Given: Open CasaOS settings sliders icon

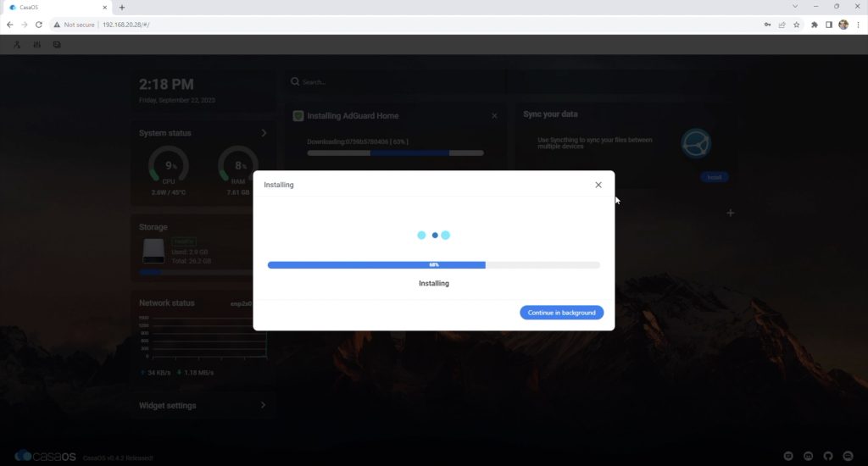Looking at the screenshot, I should (x=36, y=45).
